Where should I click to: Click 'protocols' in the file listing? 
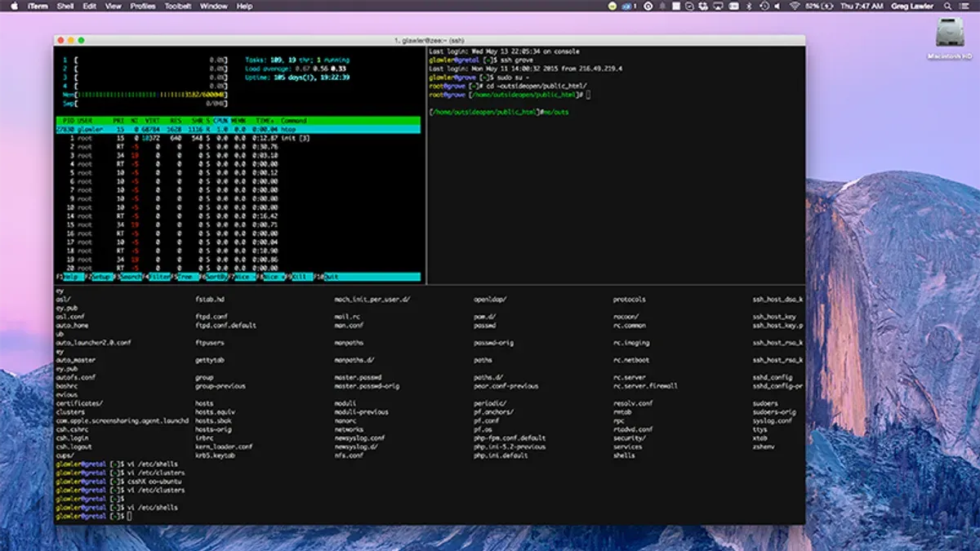point(630,300)
